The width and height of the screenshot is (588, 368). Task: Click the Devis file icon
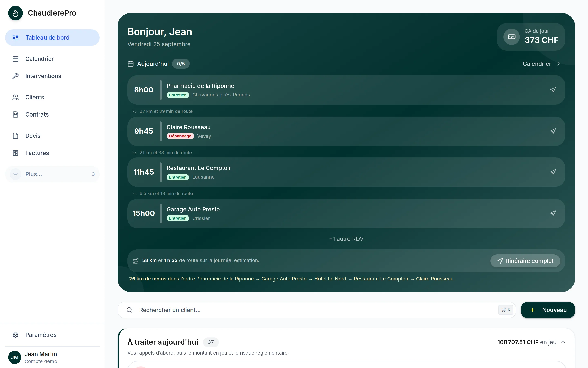[x=16, y=136]
